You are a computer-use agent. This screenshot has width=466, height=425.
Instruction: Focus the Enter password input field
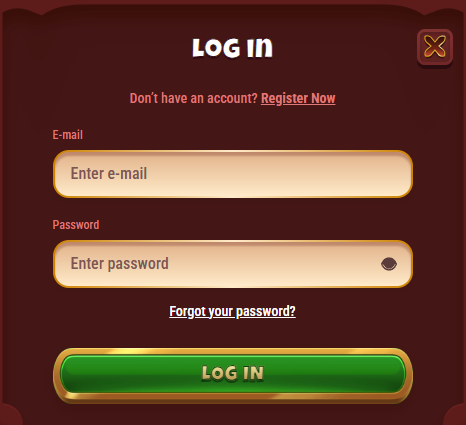tap(233, 264)
